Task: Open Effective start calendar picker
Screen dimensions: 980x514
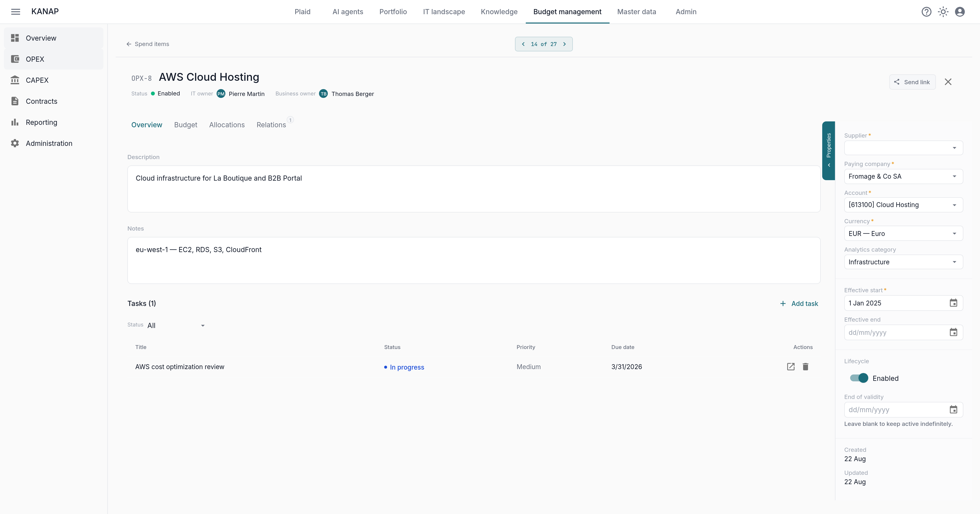Action: (953, 303)
